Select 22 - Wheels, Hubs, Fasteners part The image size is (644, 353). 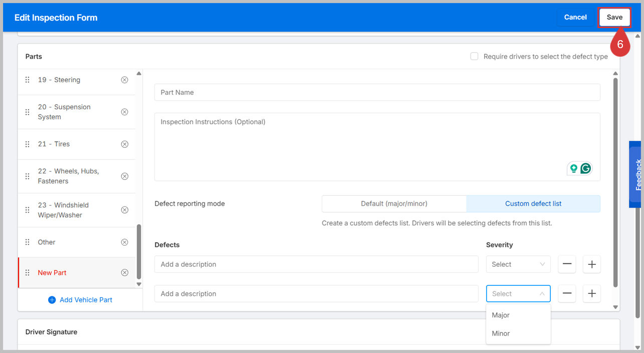(77, 176)
